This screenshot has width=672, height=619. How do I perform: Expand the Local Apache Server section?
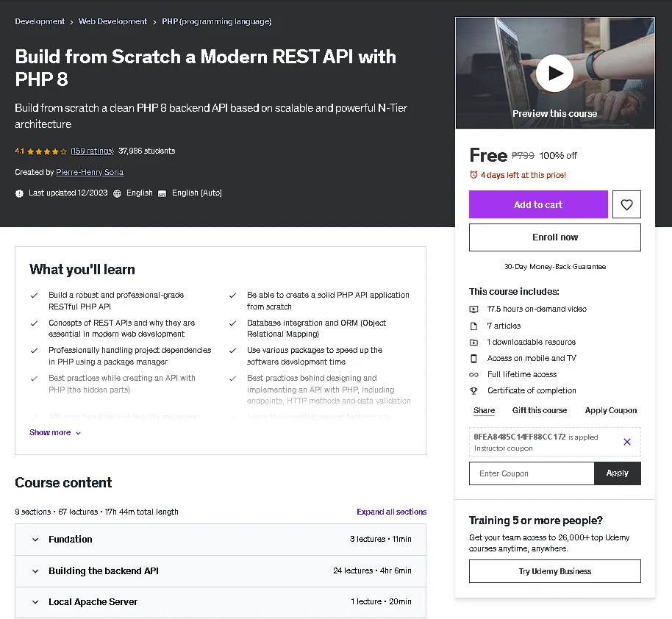pyautogui.click(x=221, y=602)
